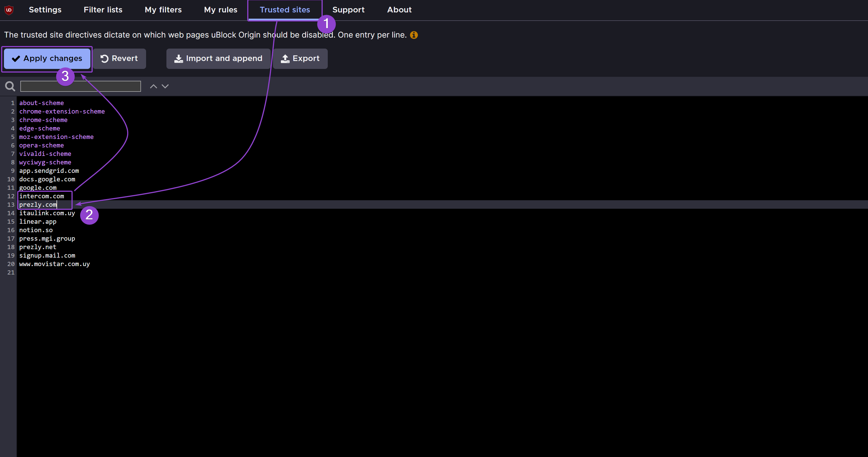Click the search magnifier icon
Screen dimensions: 868x457
tap(10, 86)
